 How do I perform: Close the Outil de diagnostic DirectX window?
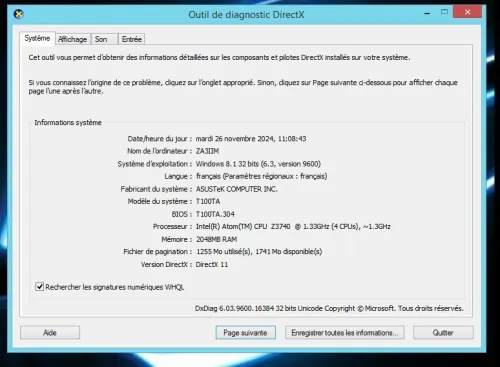(467, 12)
